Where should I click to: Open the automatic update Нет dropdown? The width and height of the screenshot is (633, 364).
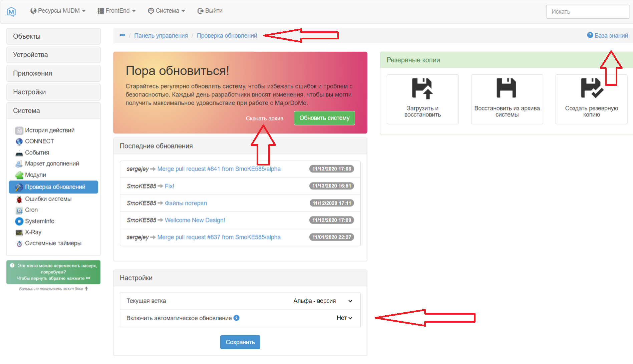click(343, 318)
